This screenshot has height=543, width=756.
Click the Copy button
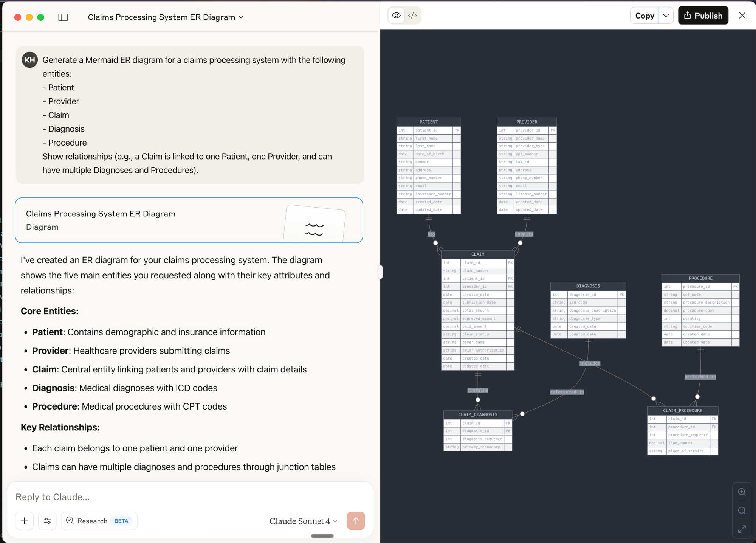644,16
